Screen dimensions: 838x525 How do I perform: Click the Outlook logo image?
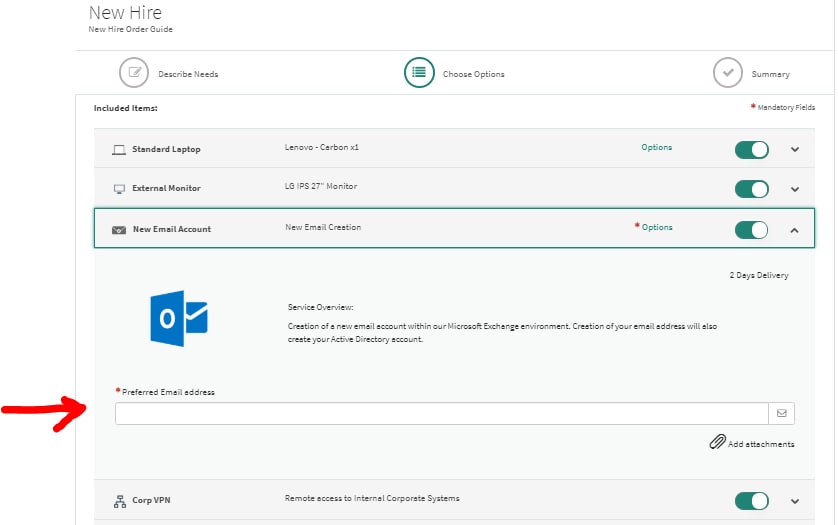178,319
